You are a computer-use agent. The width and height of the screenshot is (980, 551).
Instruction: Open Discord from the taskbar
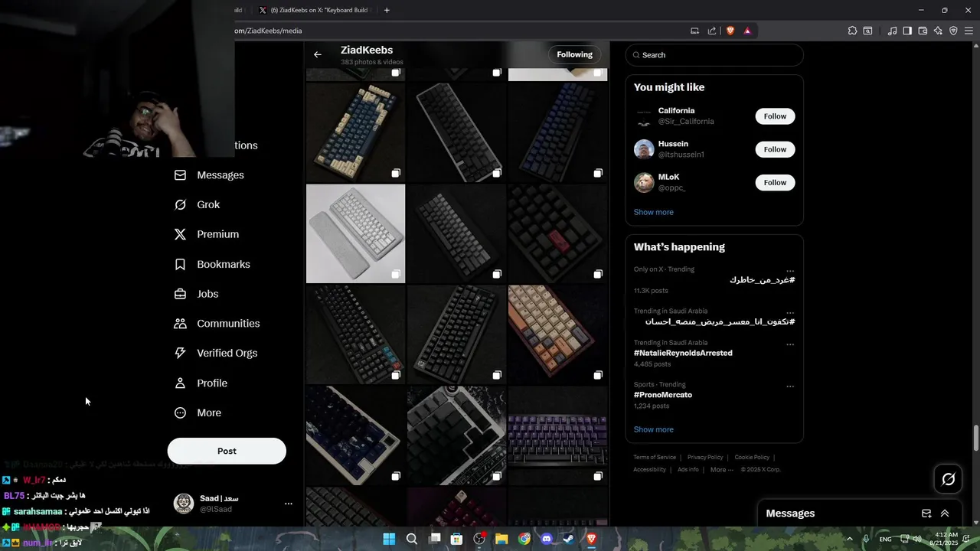click(x=547, y=539)
